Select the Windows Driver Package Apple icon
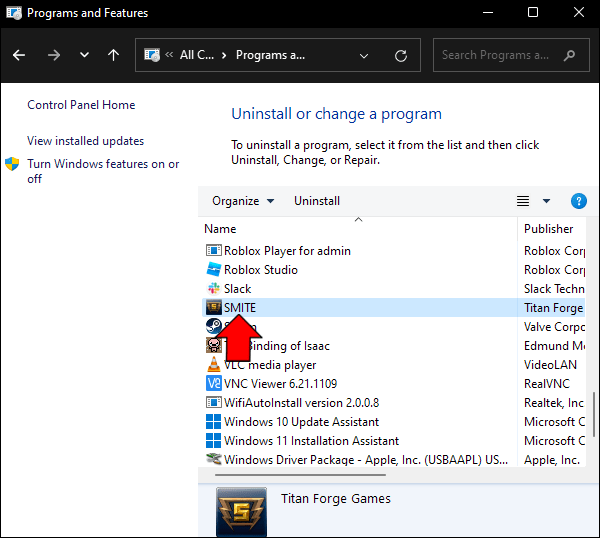This screenshot has height=538, width=600. click(214, 459)
